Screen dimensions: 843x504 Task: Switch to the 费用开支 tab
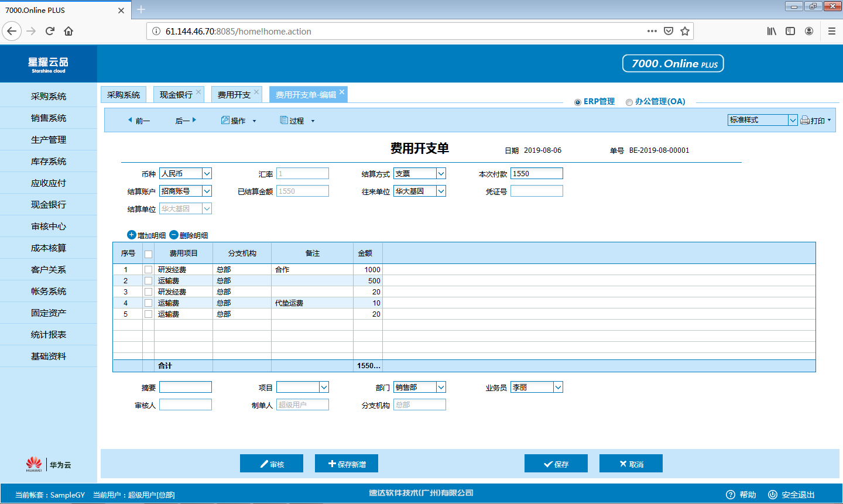click(x=234, y=95)
